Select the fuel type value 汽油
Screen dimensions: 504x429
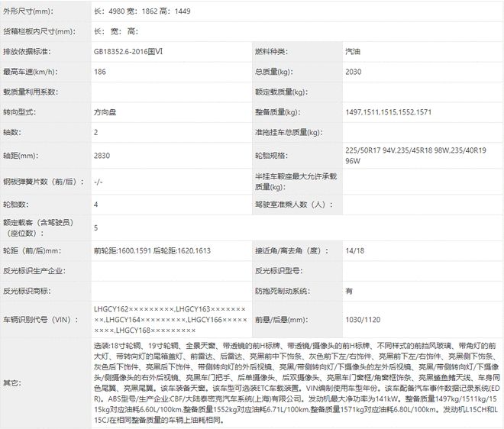[x=353, y=51]
